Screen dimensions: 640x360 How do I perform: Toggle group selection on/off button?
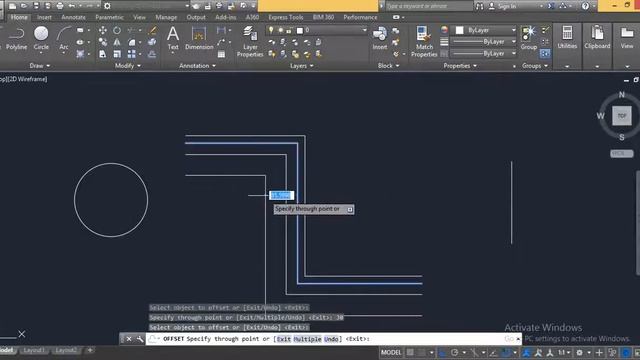545,53
